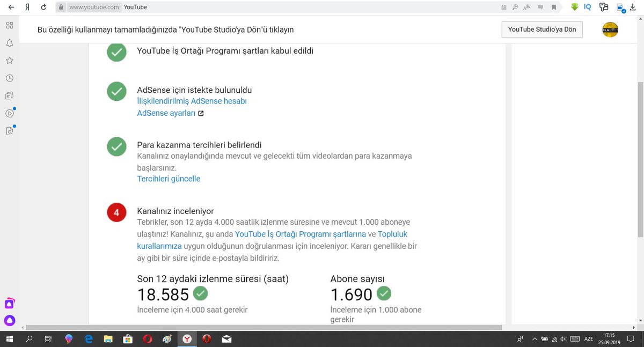Open the tableau grid icon in sidebar
Viewport: 644px width, 347px height.
click(x=10, y=25)
